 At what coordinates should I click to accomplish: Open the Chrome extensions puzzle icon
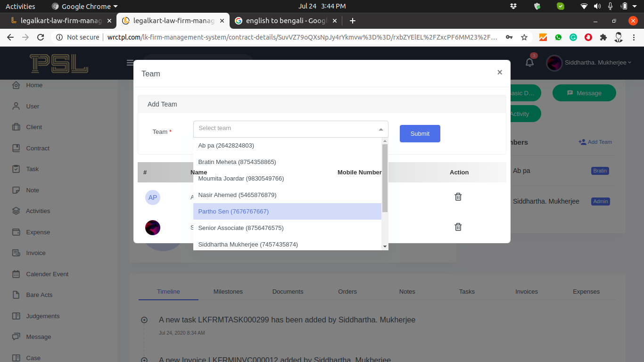tap(603, 37)
